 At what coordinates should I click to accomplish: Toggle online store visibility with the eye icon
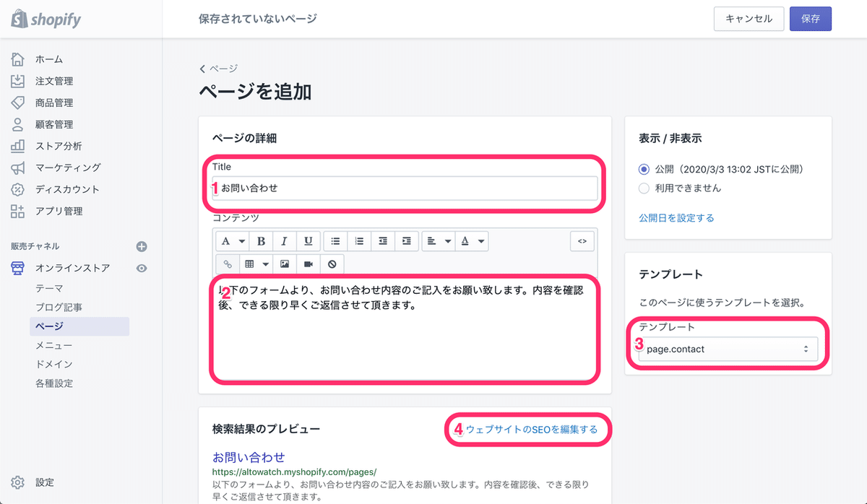tap(142, 268)
